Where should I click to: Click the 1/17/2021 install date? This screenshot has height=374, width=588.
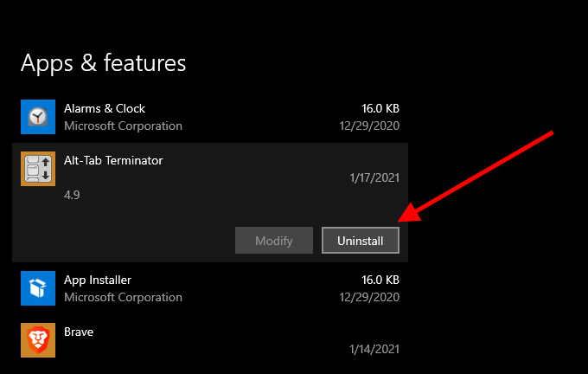click(x=374, y=177)
